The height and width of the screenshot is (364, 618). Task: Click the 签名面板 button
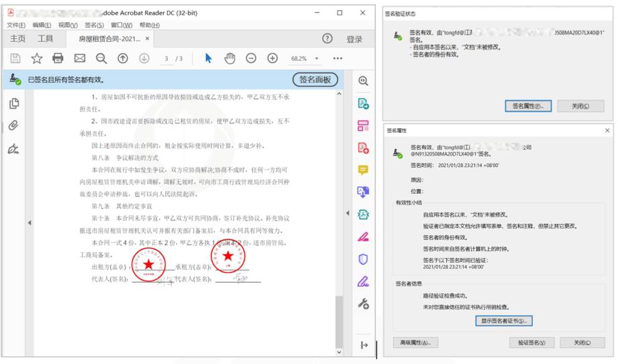pyautogui.click(x=315, y=80)
